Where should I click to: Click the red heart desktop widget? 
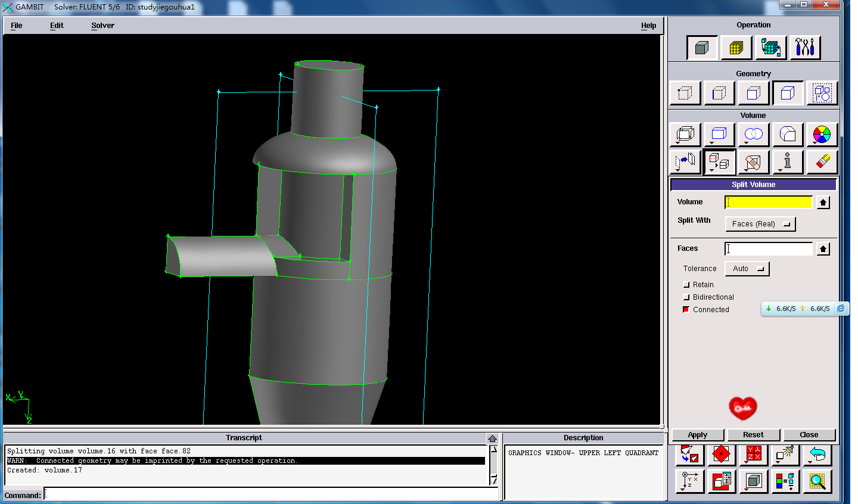click(x=743, y=408)
